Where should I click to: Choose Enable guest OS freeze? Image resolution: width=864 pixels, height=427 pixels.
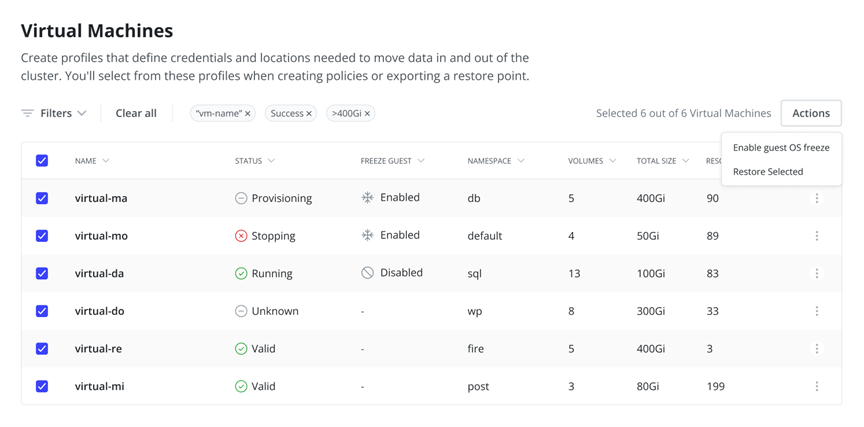[x=780, y=148]
